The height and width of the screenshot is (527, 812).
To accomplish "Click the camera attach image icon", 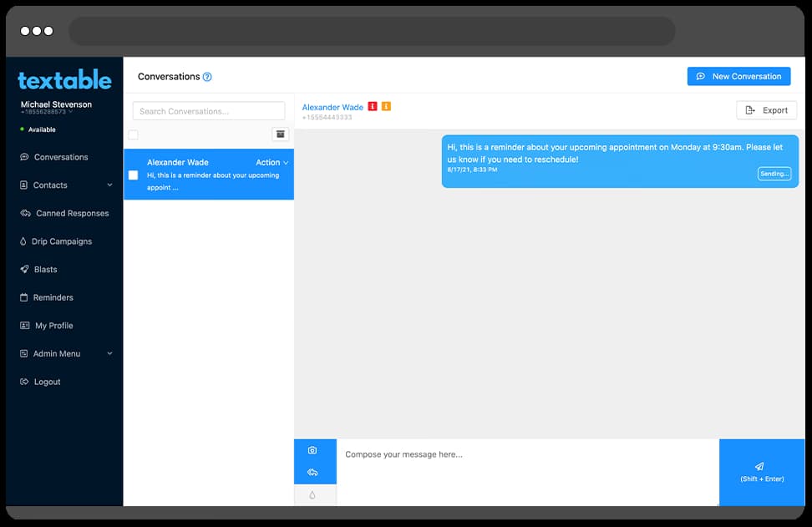I will (312, 450).
